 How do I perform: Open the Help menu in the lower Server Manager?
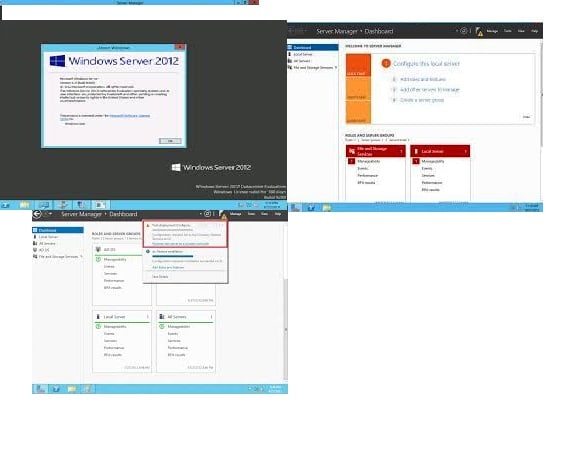pos(278,214)
